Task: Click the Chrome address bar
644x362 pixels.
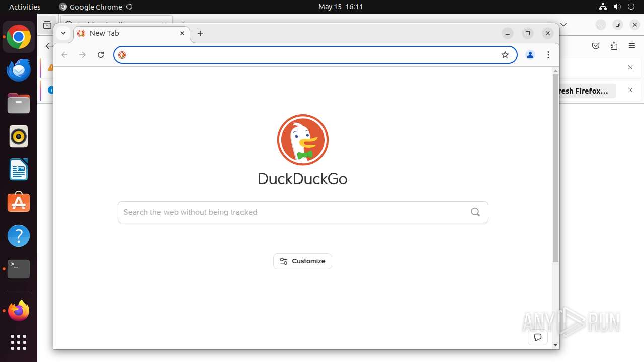Action: [x=315, y=55]
